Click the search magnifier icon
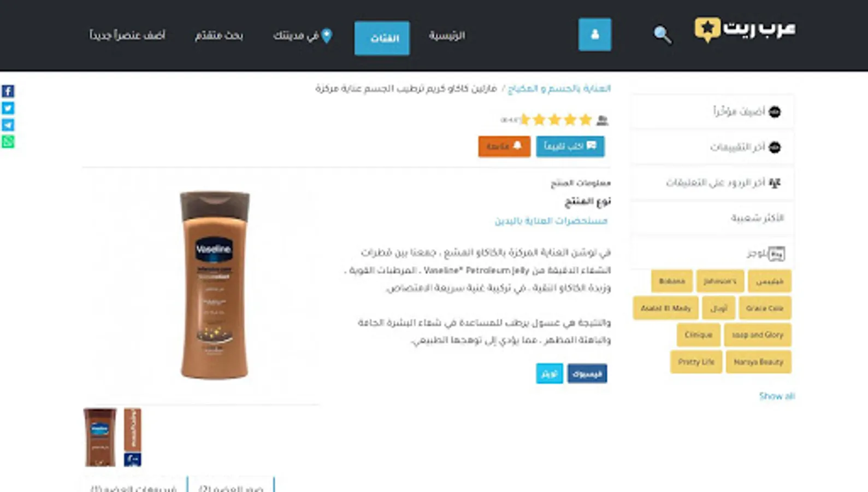Screen dimensions: 868x492 pos(662,34)
